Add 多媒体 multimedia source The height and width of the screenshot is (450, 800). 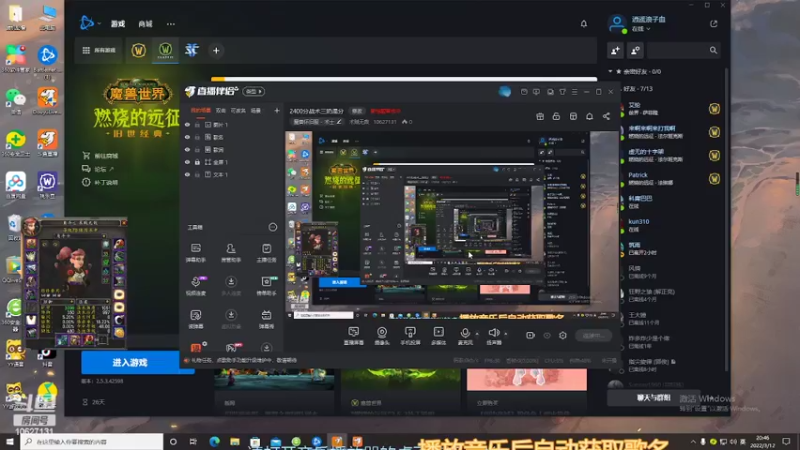click(x=438, y=336)
